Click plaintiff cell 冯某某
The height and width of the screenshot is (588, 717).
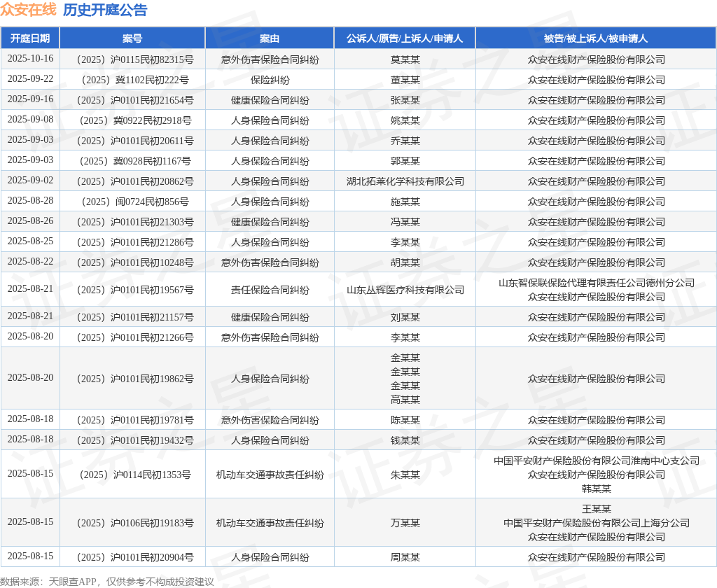tap(405, 222)
